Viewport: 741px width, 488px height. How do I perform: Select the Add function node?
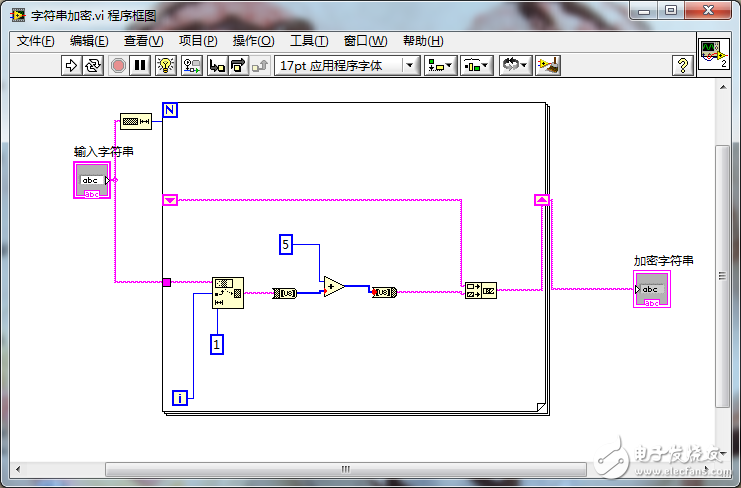click(x=334, y=287)
